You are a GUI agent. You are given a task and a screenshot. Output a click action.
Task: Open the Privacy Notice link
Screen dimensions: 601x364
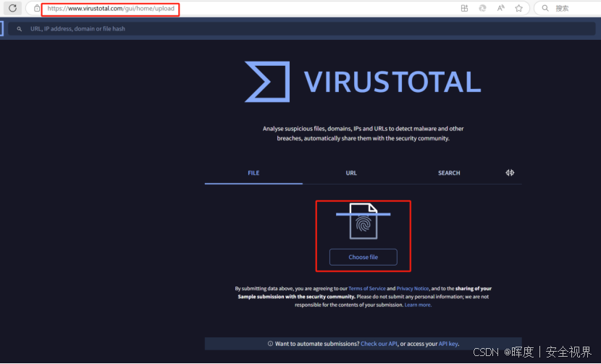413,289
